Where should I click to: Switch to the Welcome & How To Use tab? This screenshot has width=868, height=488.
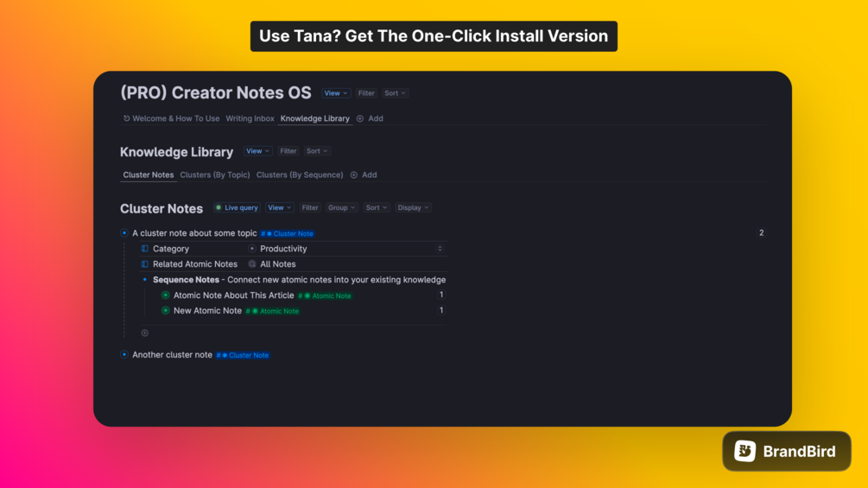171,118
